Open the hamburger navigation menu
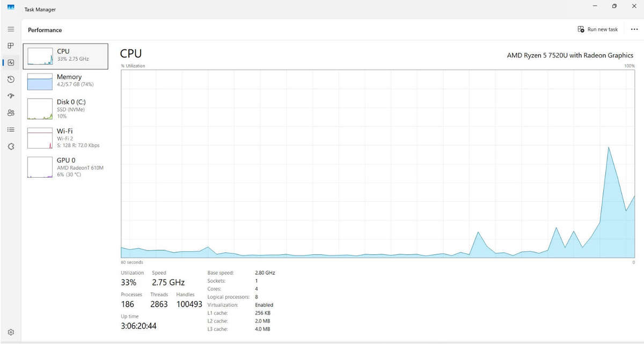644x344 pixels. click(11, 29)
